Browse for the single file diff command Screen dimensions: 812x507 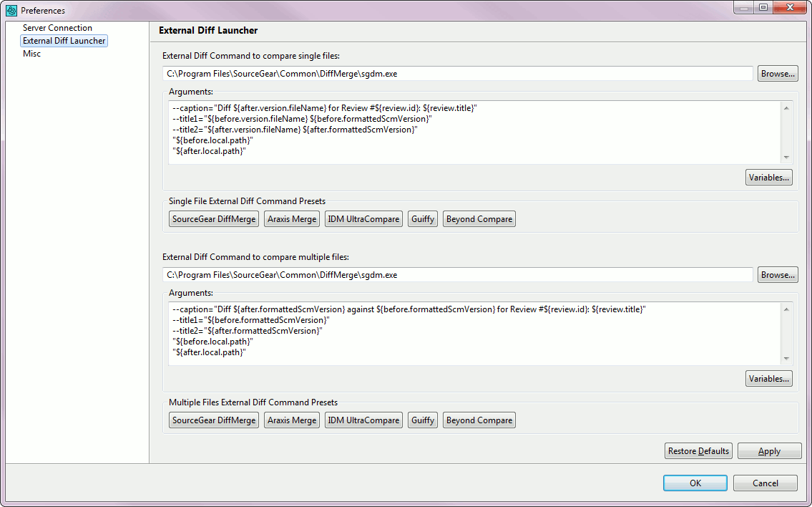click(777, 73)
